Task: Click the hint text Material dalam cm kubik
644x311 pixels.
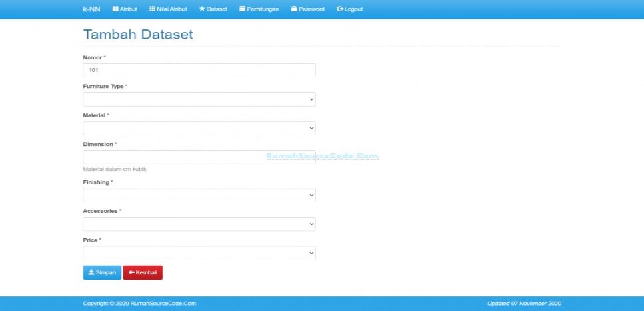Action: [x=115, y=169]
